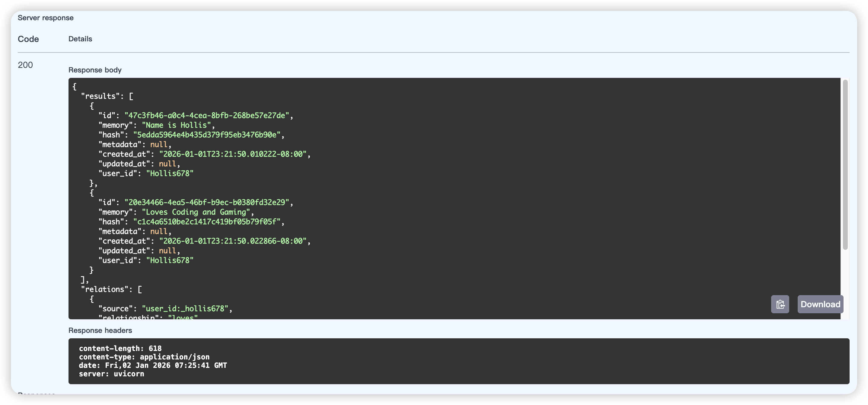
Task: Click the first created_at timestamp value
Action: (x=233, y=154)
